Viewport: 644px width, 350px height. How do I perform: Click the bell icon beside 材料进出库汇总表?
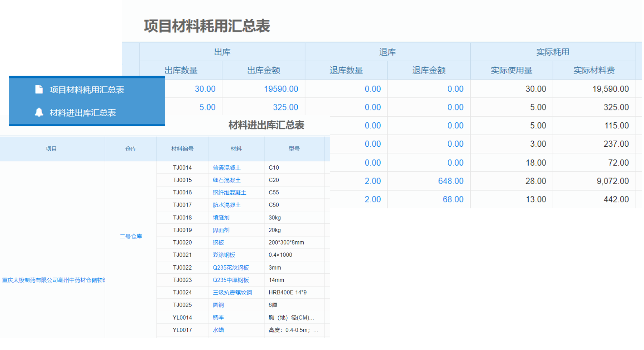click(39, 113)
